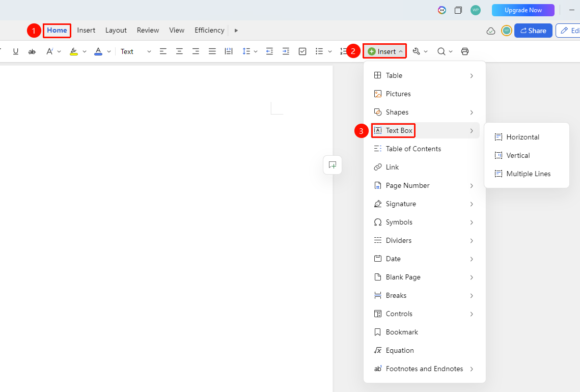The height and width of the screenshot is (392, 580).
Task: Toggle underline formatting
Action: click(16, 51)
